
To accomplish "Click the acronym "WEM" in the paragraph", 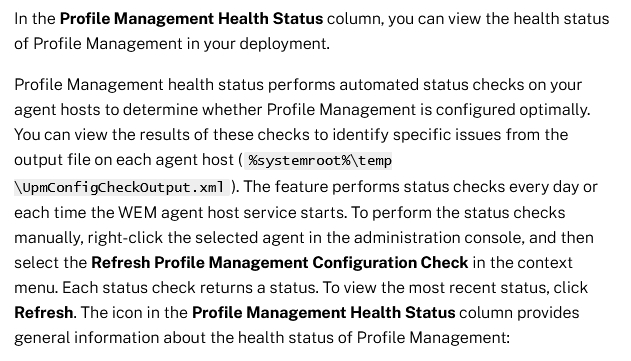I will 137,212.
